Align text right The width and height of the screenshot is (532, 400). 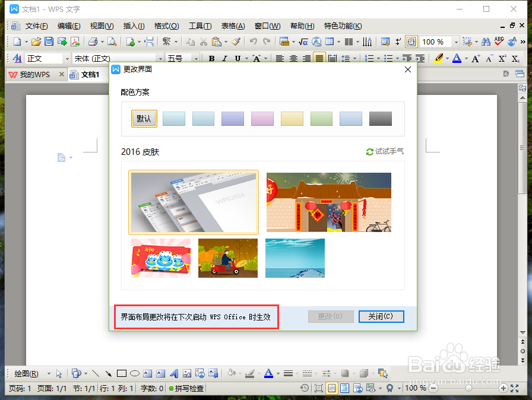(306, 58)
